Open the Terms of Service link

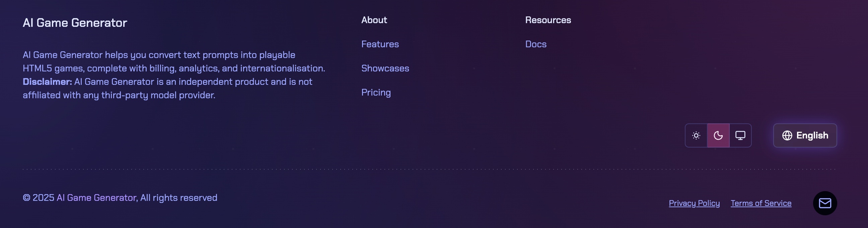pyautogui.click(x=761, y=203)
